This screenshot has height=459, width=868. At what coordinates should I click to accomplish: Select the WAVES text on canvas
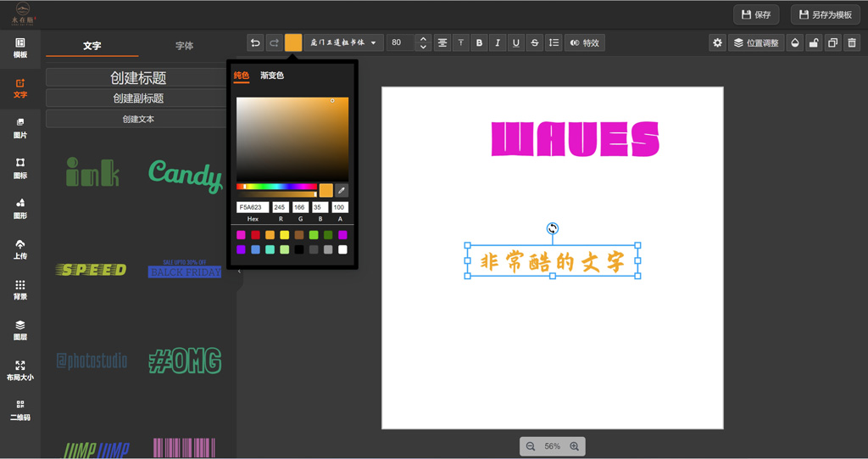click(576, 139)
